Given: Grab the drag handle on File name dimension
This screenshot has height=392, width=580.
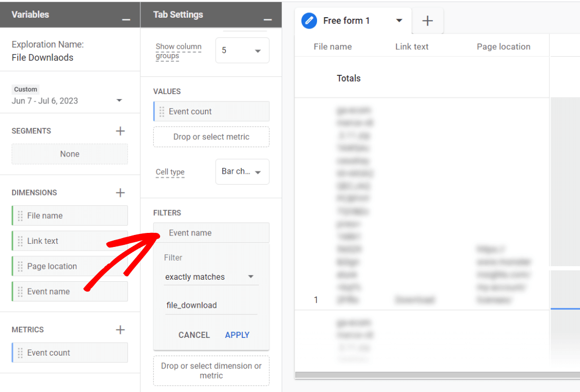Looking at the screenshot, I should (x=19, y=215).
